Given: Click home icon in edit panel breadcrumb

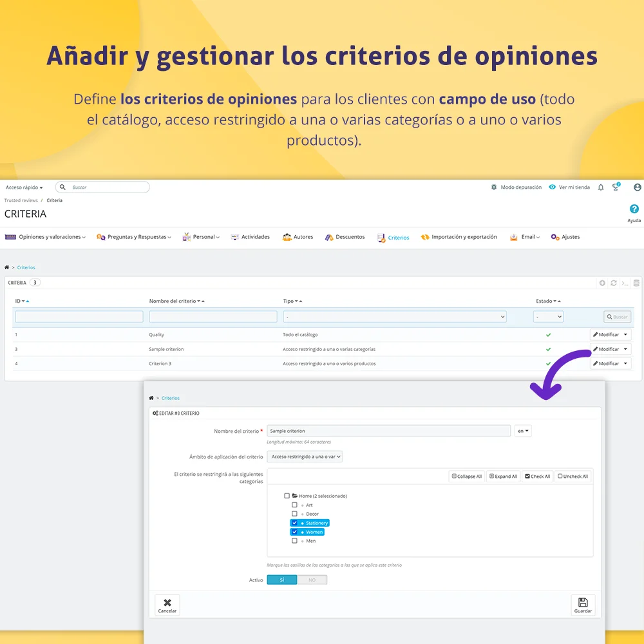Looking at the screenshot, I should (x=151, y=398).
